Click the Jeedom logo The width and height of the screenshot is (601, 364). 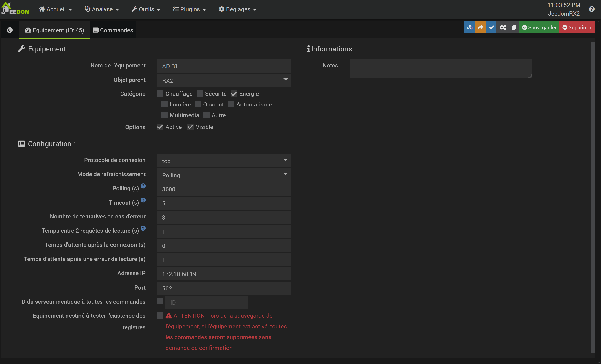pyautogui.click(x=15, y=9)
